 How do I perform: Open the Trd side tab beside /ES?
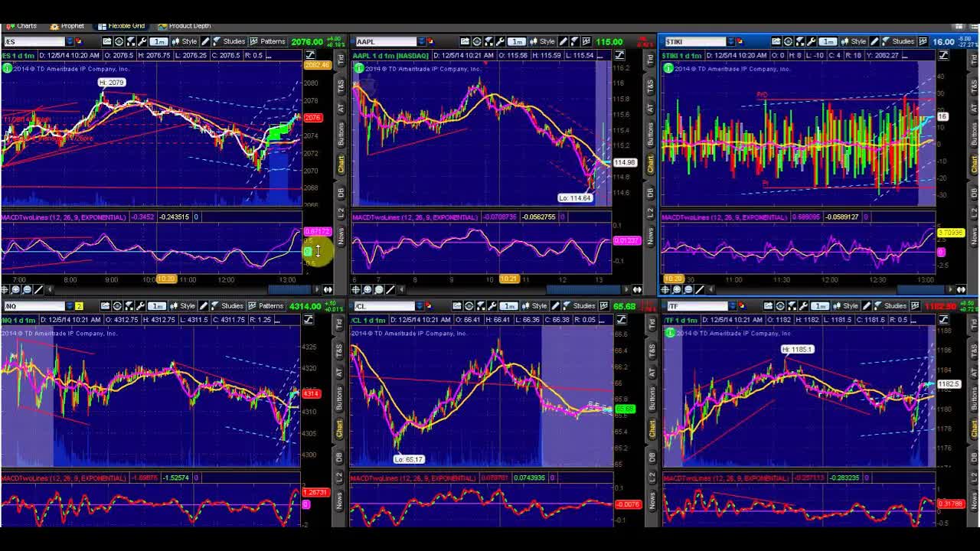(x=339, y=59)
